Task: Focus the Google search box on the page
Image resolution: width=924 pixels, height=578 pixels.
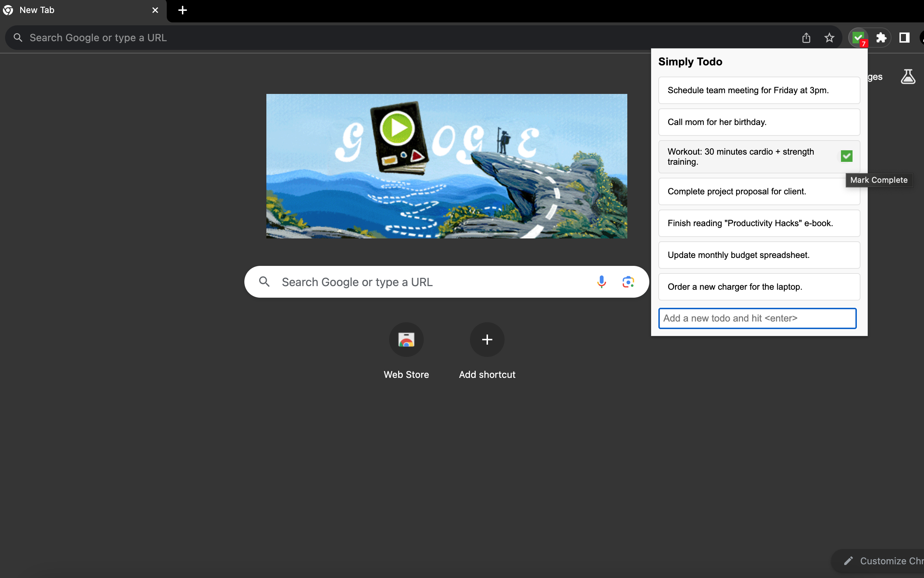Action: 447,282
